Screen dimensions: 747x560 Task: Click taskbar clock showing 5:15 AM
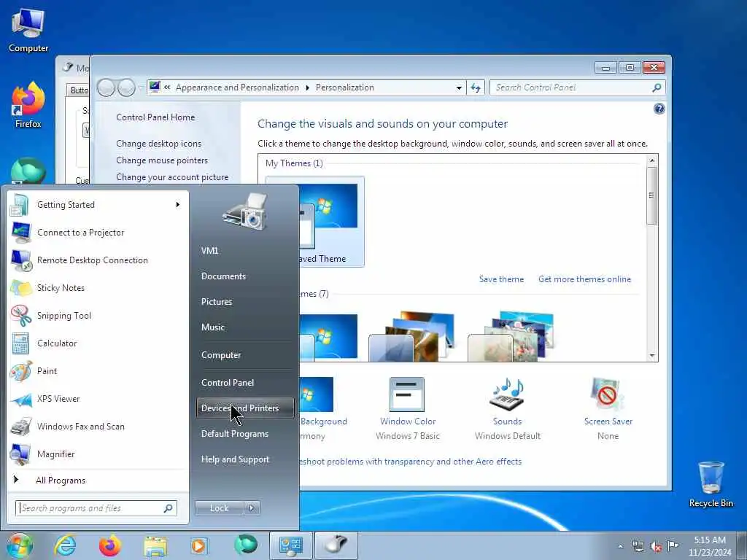tap(710, 546)
